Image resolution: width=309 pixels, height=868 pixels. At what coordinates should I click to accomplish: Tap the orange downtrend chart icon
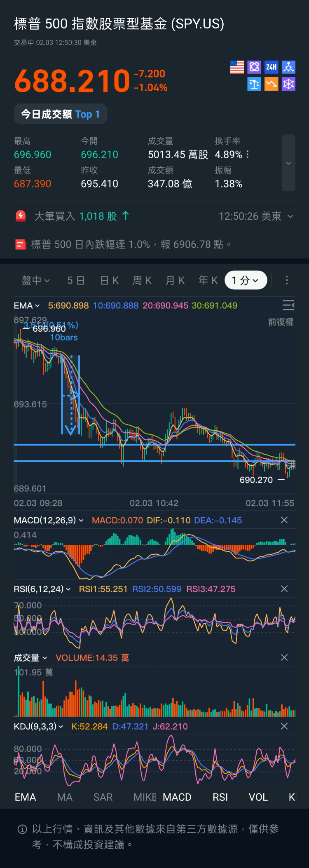coord(271,84)
